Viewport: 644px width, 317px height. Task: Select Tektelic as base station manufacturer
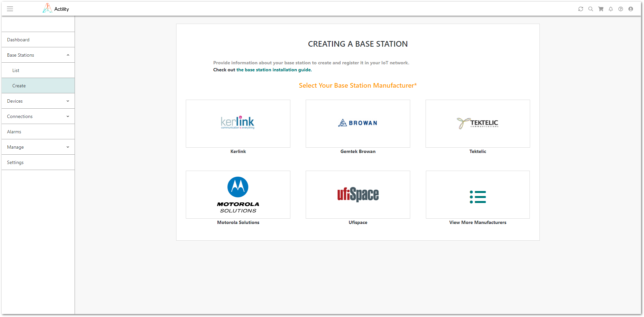point(478,124)
